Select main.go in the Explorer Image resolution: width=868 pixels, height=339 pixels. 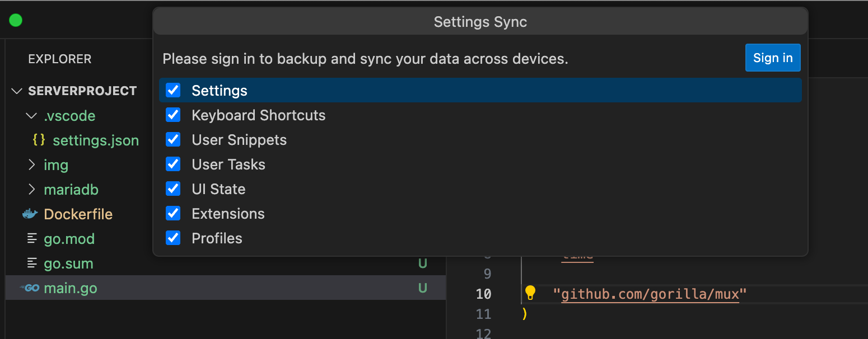point(70,288)
